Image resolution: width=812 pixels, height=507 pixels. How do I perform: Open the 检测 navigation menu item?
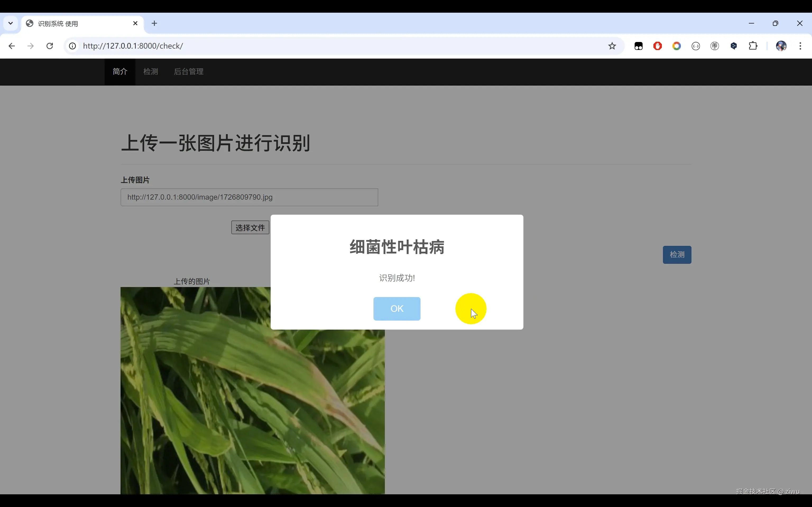[150, 71]
